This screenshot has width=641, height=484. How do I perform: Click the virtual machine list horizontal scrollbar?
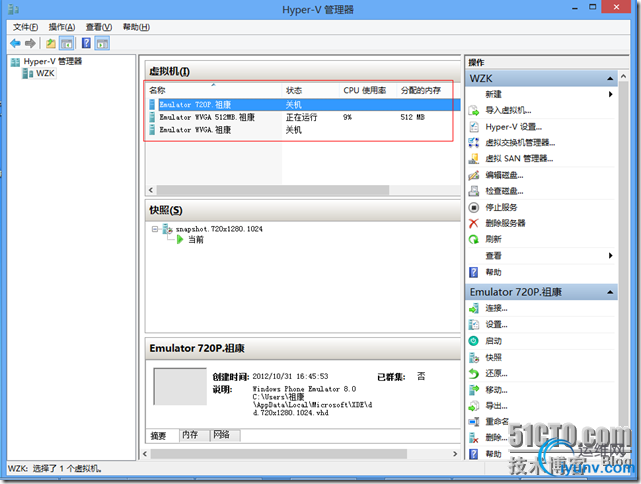coord(273,190)
